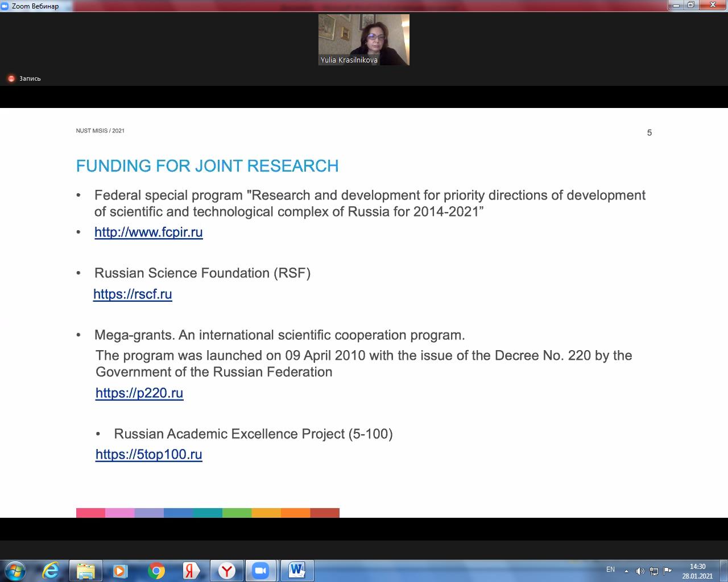The height and width of the screenshot is (582, 728).
Task: Open the fcpir.ru link
Action: tap(148, 232)
